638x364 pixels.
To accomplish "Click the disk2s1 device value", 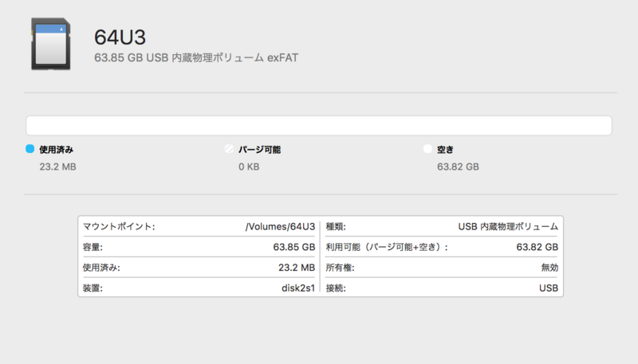I will [298, 288].
